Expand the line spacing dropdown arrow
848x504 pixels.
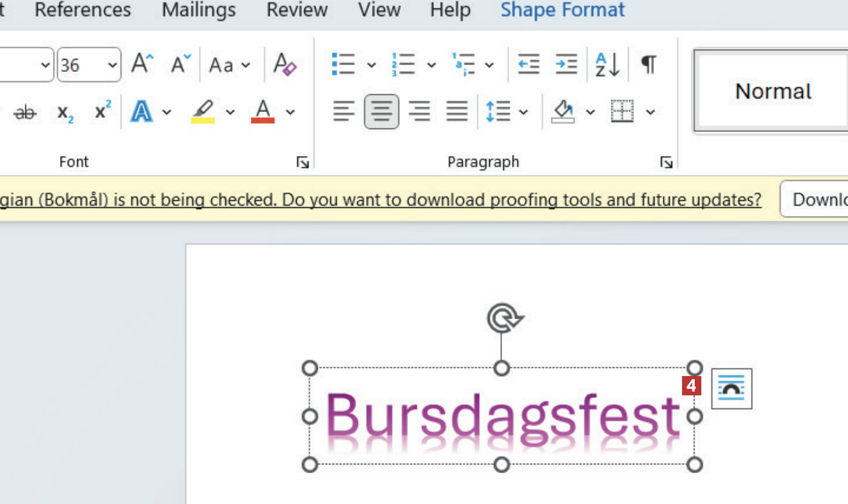[524, 112]
